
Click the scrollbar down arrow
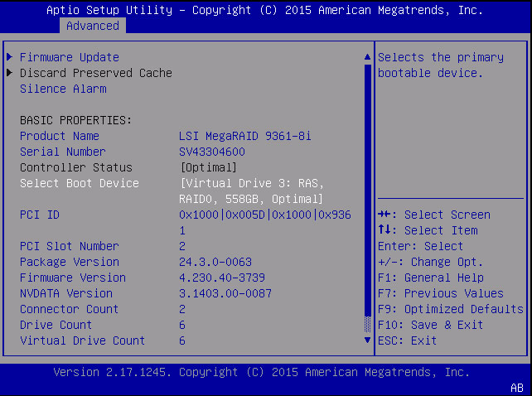367,340
